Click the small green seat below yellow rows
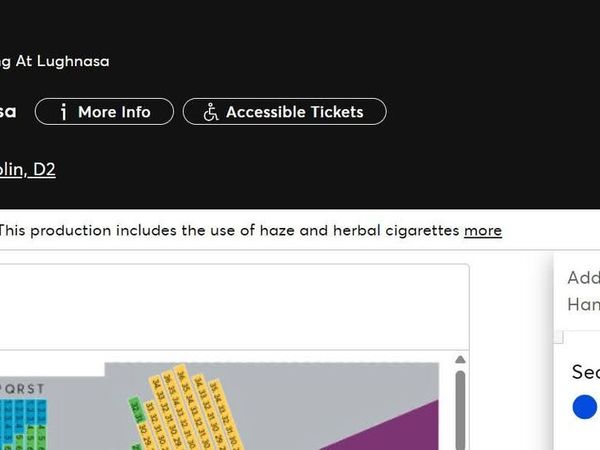600x450 pixels. [136, 447]
